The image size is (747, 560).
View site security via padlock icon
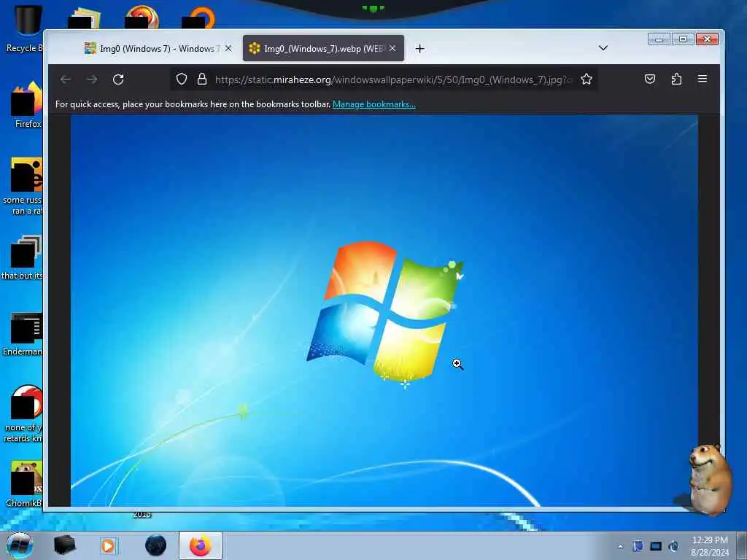click(x=202, y=79)
